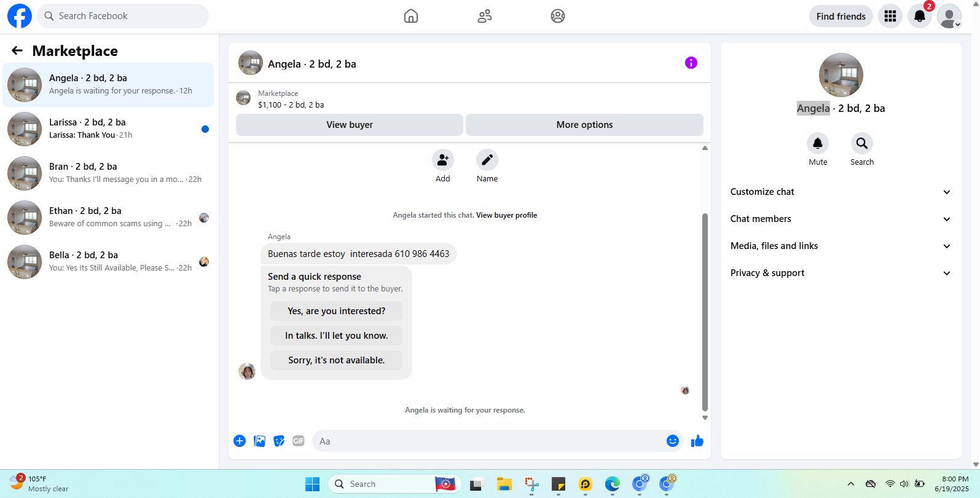Open Bella's conversation in the list

(108, 262)
